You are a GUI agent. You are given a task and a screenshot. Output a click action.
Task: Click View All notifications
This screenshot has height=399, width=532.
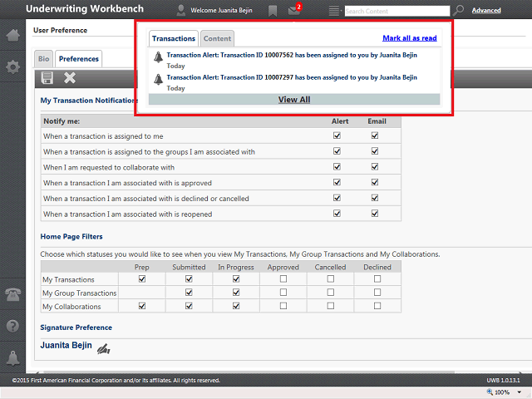294,100
